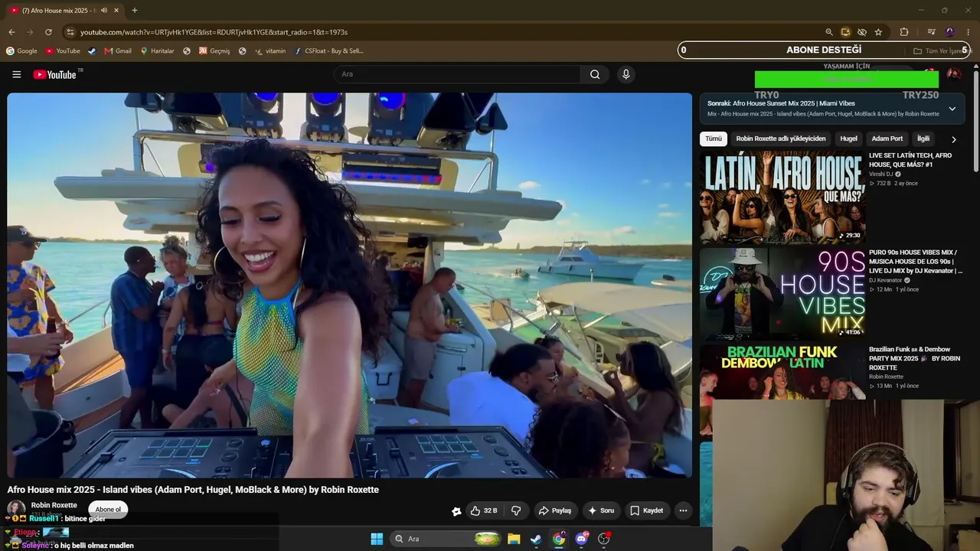Open the Gmail bookmark
Viewport: 980px width, 551px height.
[x=118, y=51]
